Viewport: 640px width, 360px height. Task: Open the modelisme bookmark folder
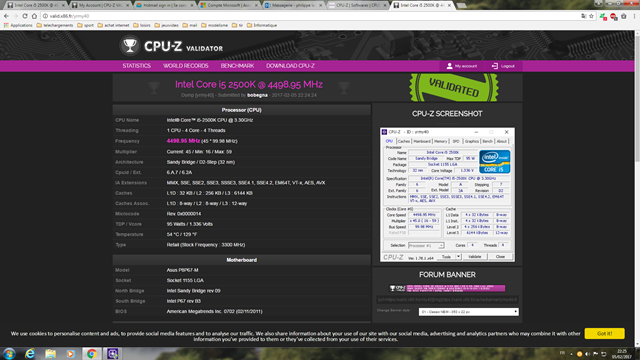214,25
